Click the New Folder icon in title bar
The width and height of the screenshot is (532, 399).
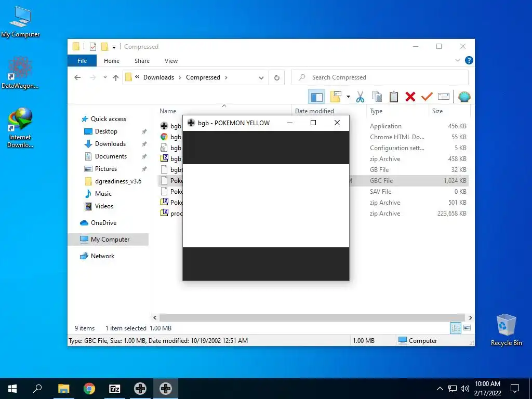[x=104, y=46]
